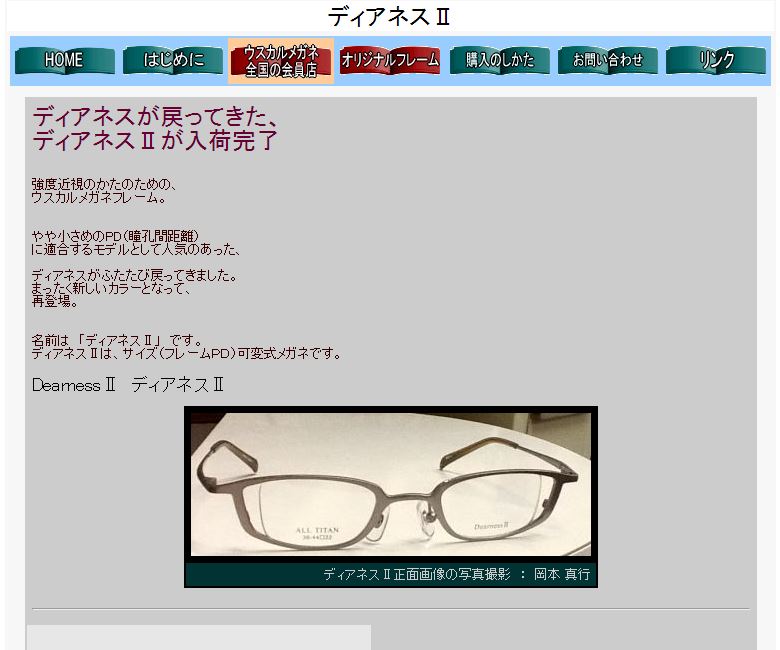
Task: Open the リンク page
Action: (716, 60)
